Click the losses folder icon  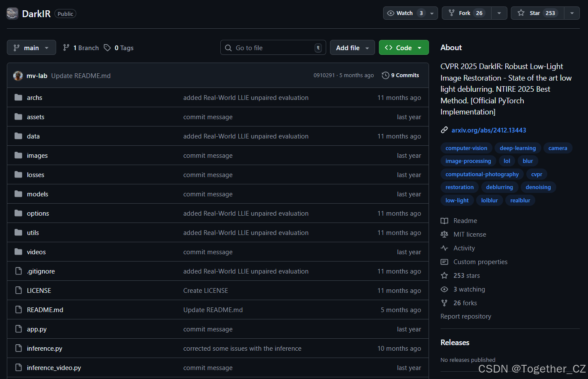[18, 174]
